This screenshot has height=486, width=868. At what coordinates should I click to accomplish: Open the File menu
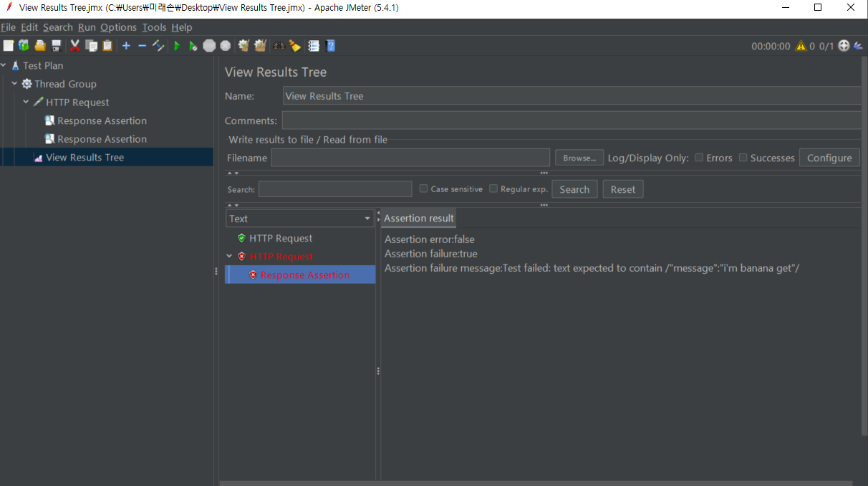[9, 27]
